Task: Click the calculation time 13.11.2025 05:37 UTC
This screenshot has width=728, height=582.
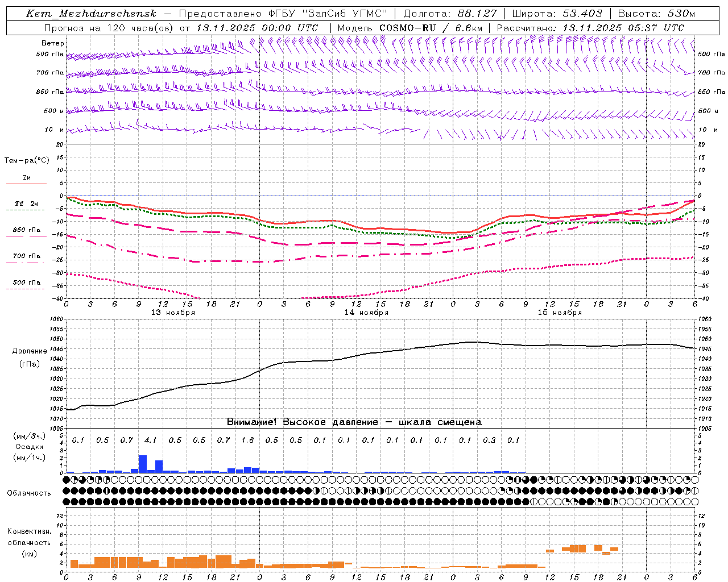Action: (x=623, y=28)
